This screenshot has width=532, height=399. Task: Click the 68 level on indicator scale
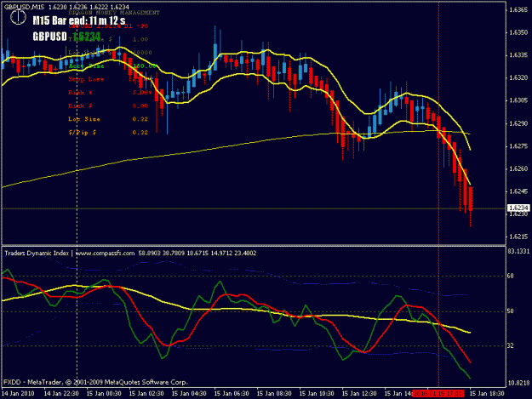click(511, 276)
